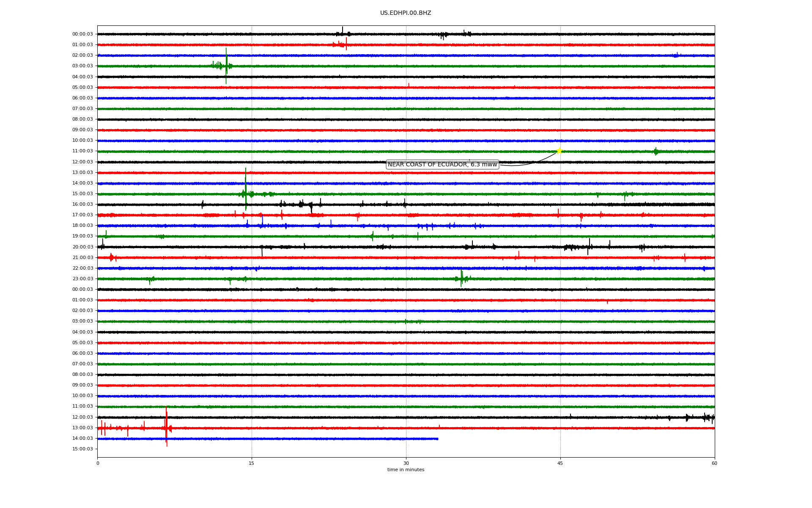The height and width of the screenshot is (508, 812).
Task: Click the 05:00:03 label near the top
Action: click(82, 87)
